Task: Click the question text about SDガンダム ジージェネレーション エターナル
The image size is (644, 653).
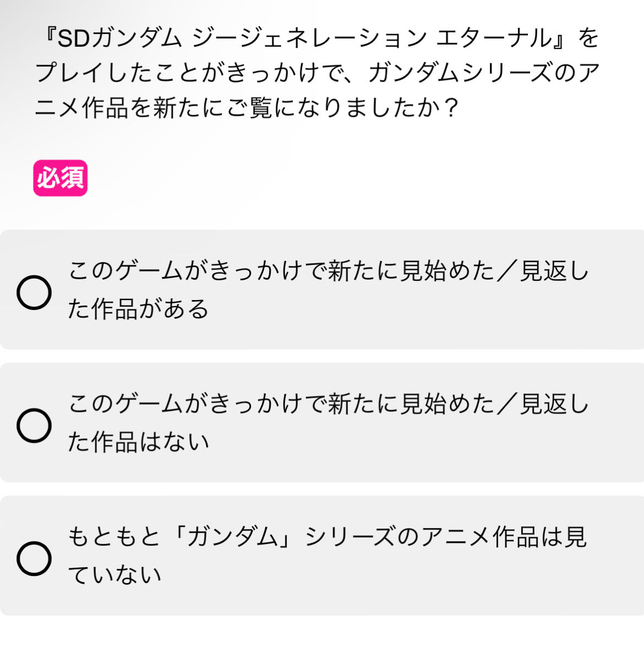Action: pos(317,73)
